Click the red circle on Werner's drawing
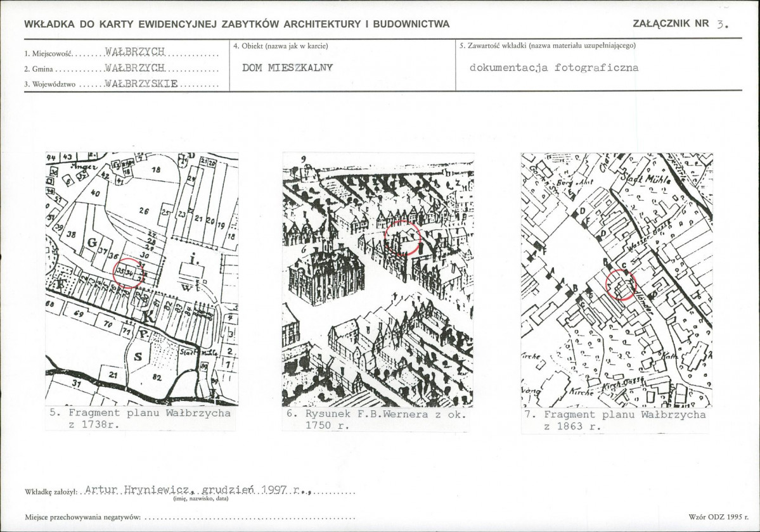 pos(403,237)
